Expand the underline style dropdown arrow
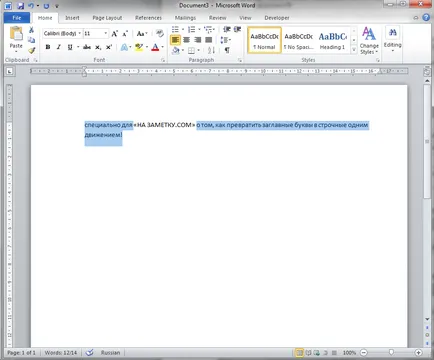Image resolution: width=434 pixels, height=360 pixels. [x=78, y=47]
